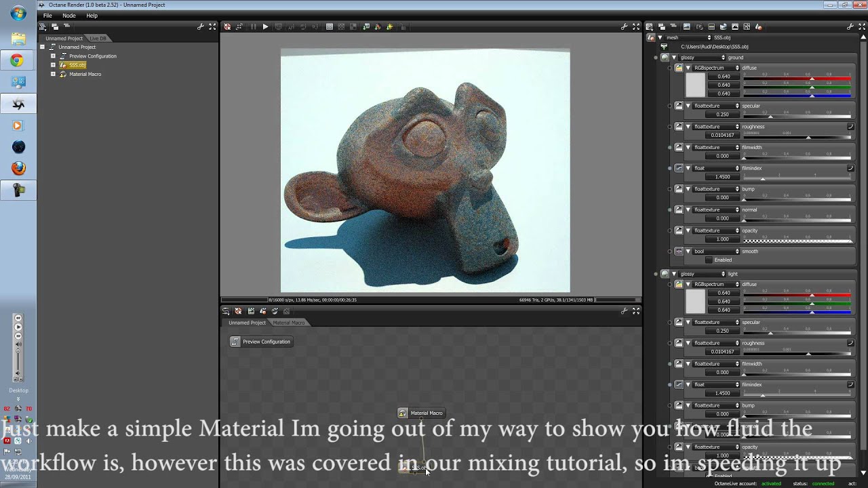The image size is (868, 488).
Task: Toggle the pin circle left of ground bump
Action: tap(670, 189)
